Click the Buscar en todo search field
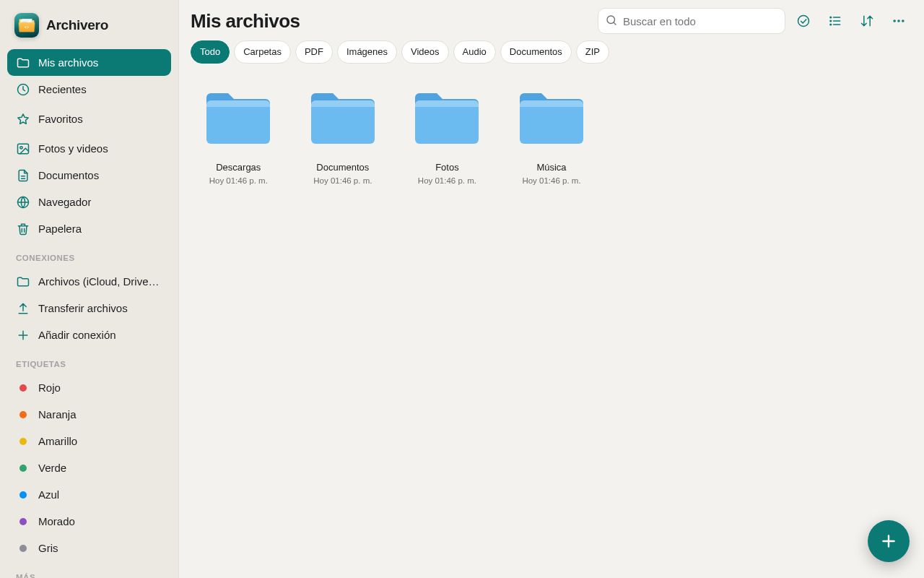The image size is (924, 578). 692,21
